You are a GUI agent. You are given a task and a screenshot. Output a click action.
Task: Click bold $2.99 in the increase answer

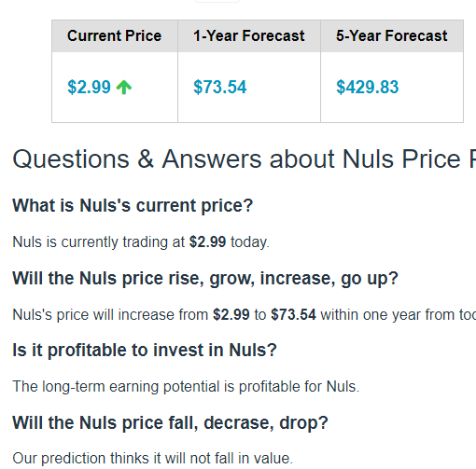point(231,314)
